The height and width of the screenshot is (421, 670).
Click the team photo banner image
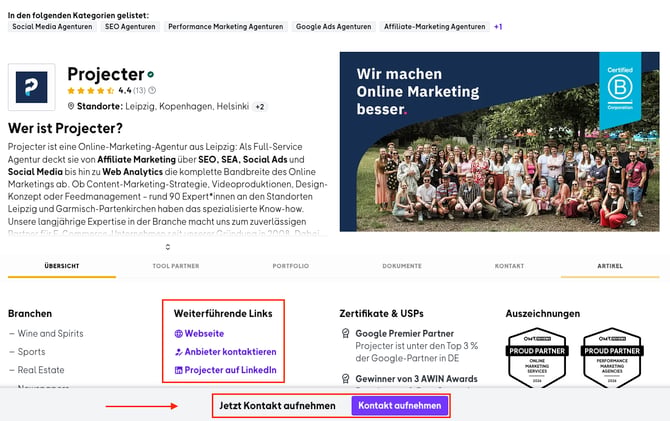500,142
